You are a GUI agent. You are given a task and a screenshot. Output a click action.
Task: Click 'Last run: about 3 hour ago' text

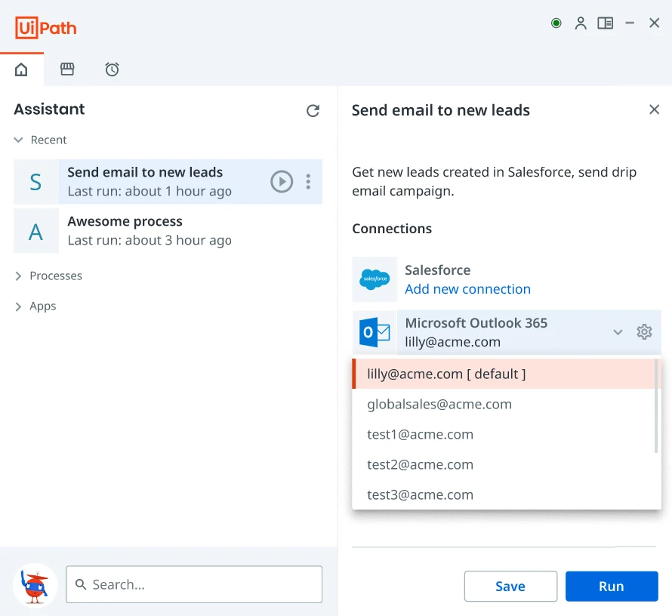coord(150,240)
